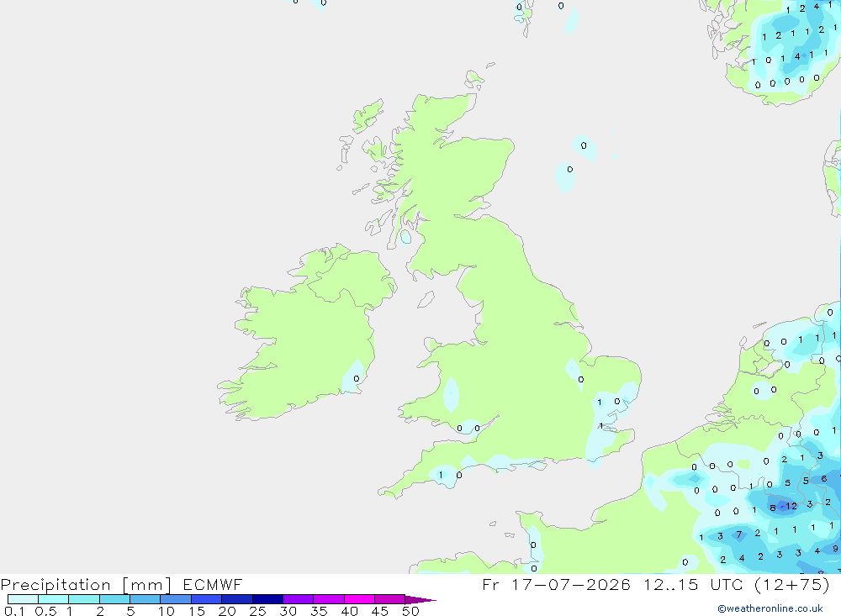The image size is (841, 616).
Task: Click the "7" precipitation value over France
Action: click(739, 534)
